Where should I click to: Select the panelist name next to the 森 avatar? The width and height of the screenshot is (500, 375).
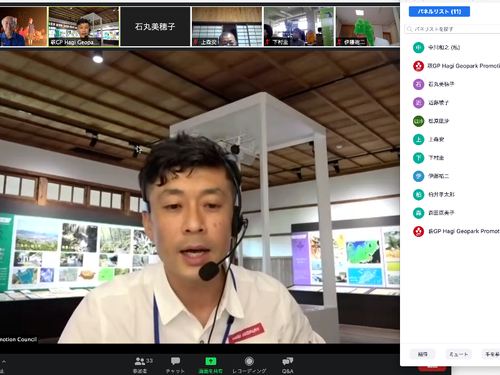(x=441, y=213)
